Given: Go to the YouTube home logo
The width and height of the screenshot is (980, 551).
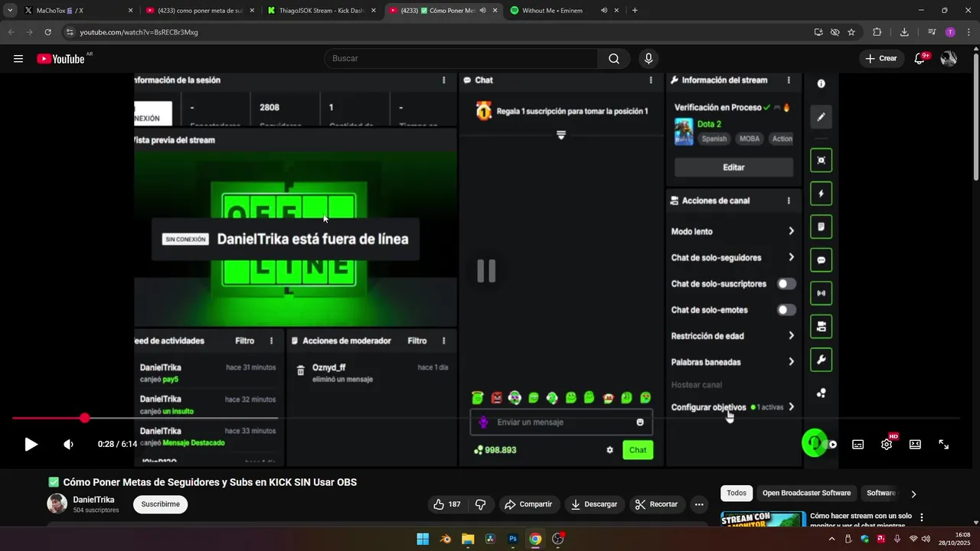Looking at the screenshot, I should [60, 59].
